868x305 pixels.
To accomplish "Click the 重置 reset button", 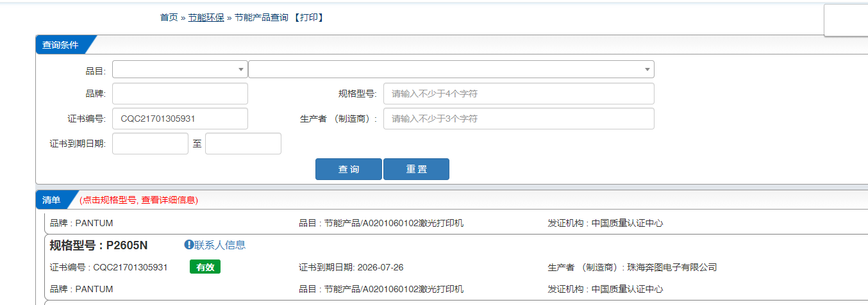I will point(416,169).
